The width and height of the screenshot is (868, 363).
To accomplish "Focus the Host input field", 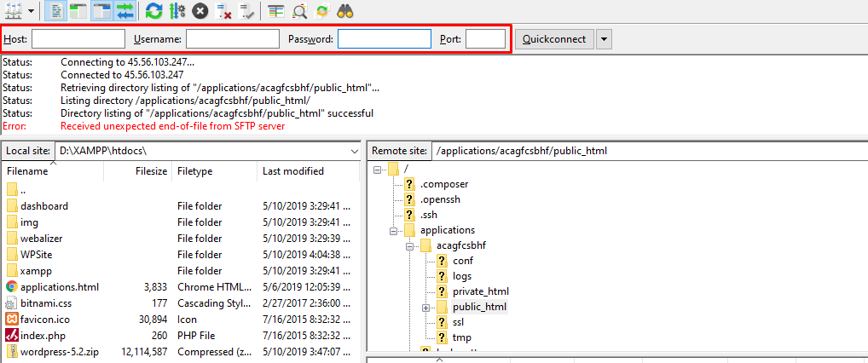I will 78,39.
